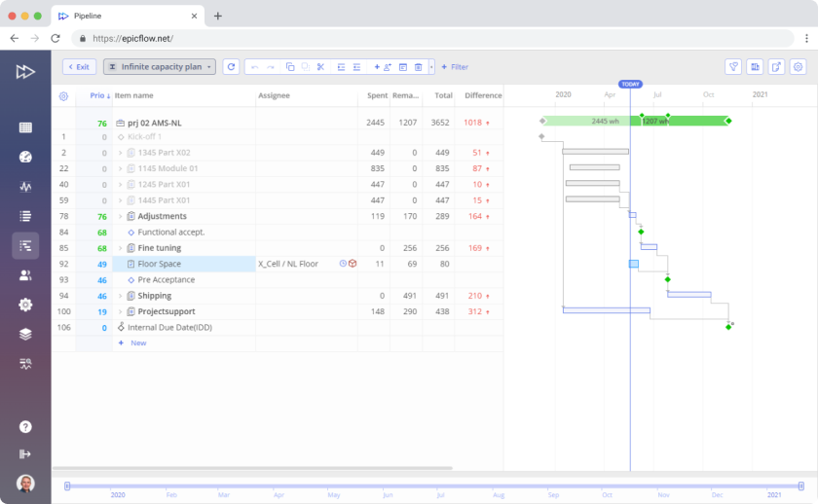818x504 pixels.
Task: Click the Assignee column header
Action: tap(274, 95)
